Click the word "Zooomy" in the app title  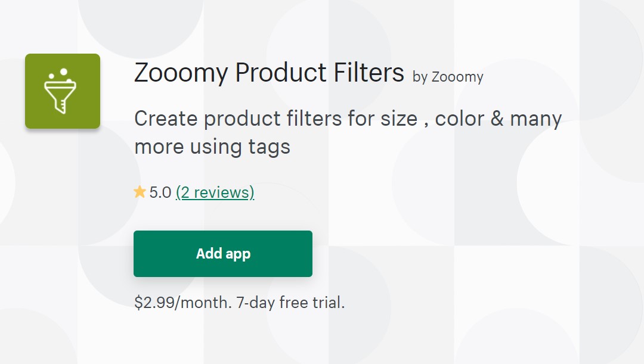tap(181, 73)
